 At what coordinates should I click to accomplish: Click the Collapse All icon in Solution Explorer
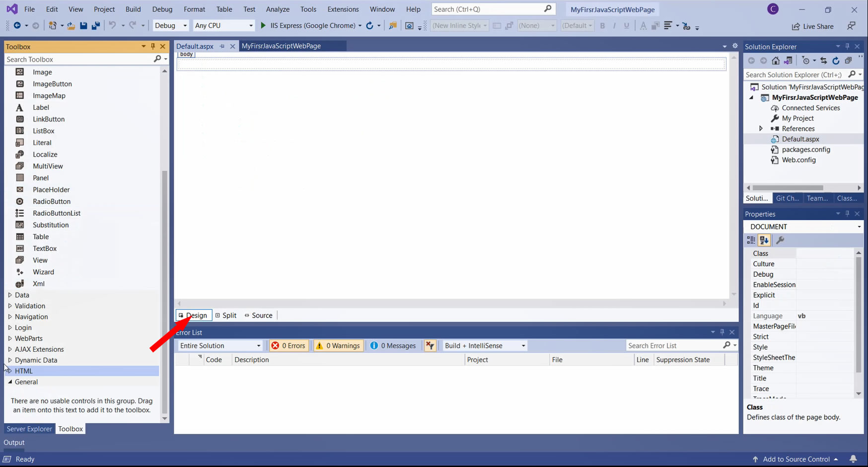[848, 61]
